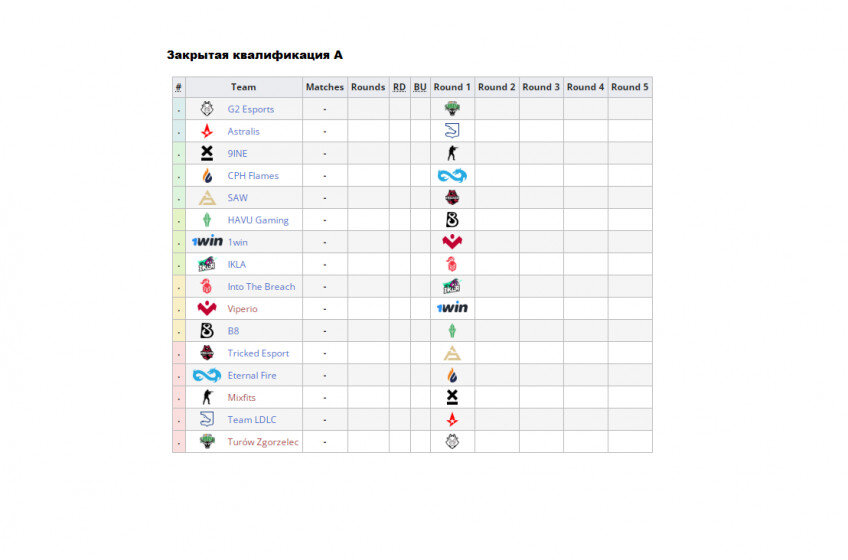Click the Round 3 column header

(541, 87)
